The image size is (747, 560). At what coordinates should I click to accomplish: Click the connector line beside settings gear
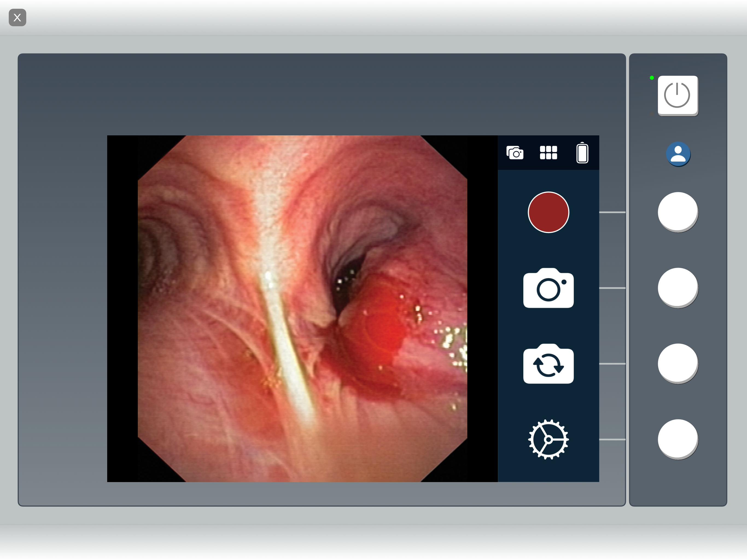[x=612, y=439]
